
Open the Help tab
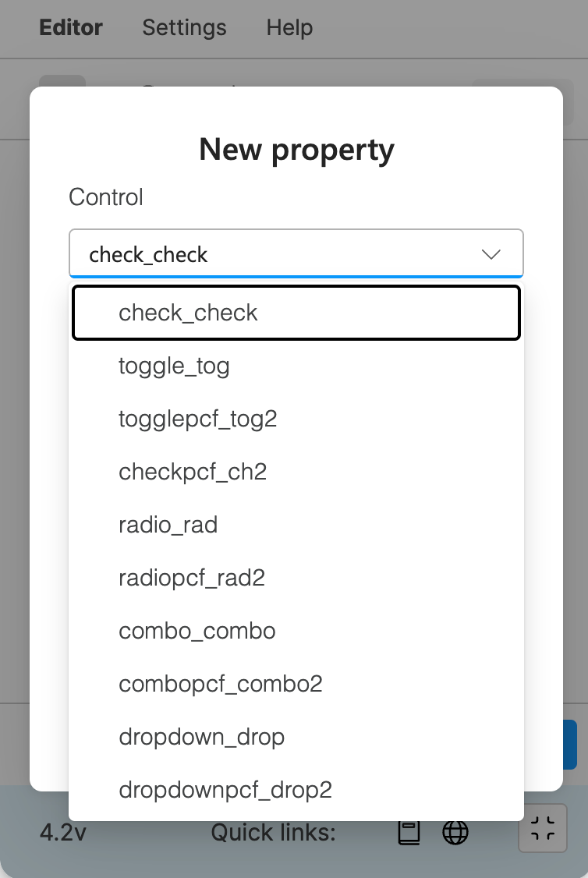[289, 27]
